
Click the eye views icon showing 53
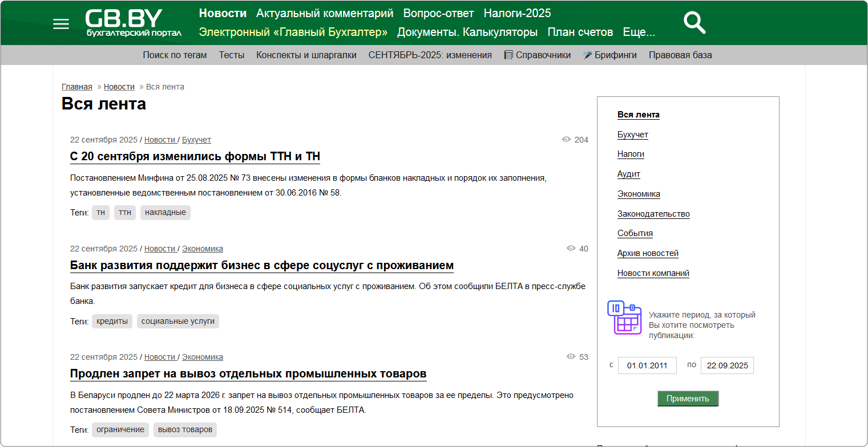coord(571,357)
